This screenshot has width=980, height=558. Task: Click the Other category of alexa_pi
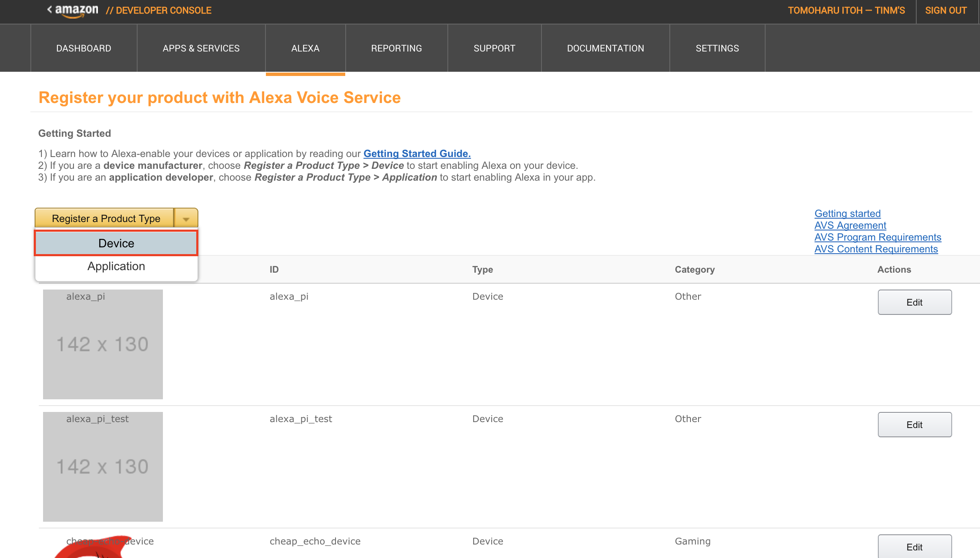pos(688,296)
